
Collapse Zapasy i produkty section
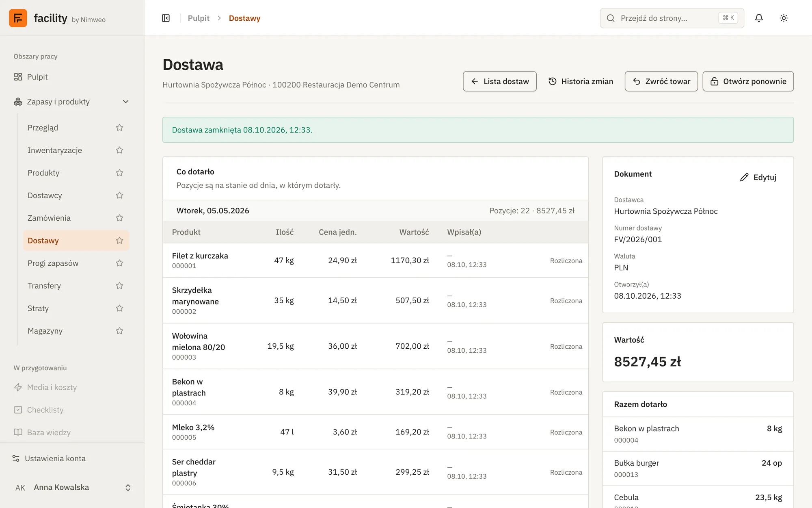pos(126,102)
